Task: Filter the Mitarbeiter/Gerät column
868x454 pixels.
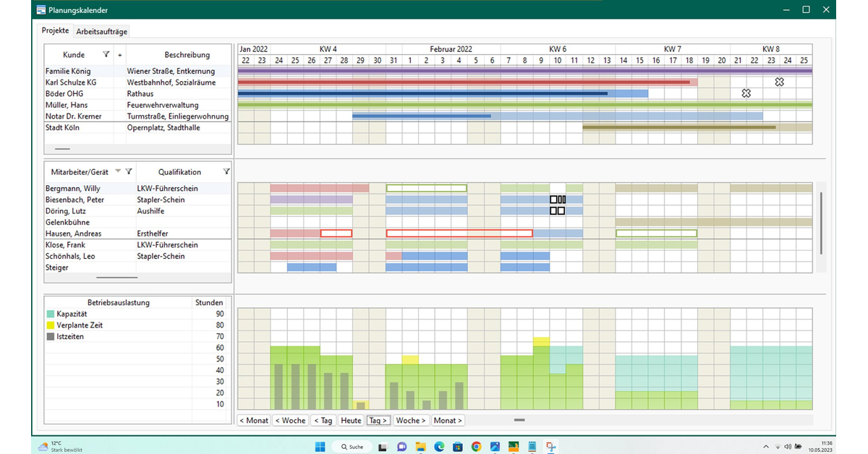Action: (129, 171)
